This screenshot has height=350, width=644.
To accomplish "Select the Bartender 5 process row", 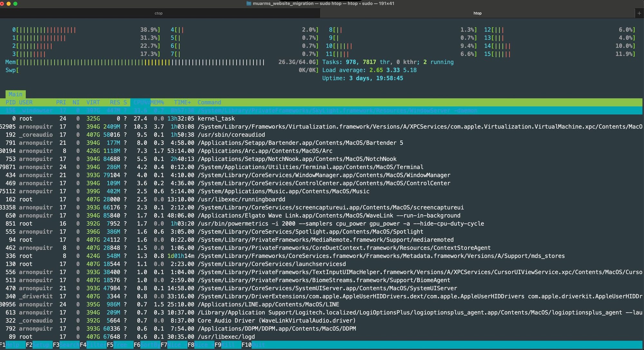I will [321, 143].
